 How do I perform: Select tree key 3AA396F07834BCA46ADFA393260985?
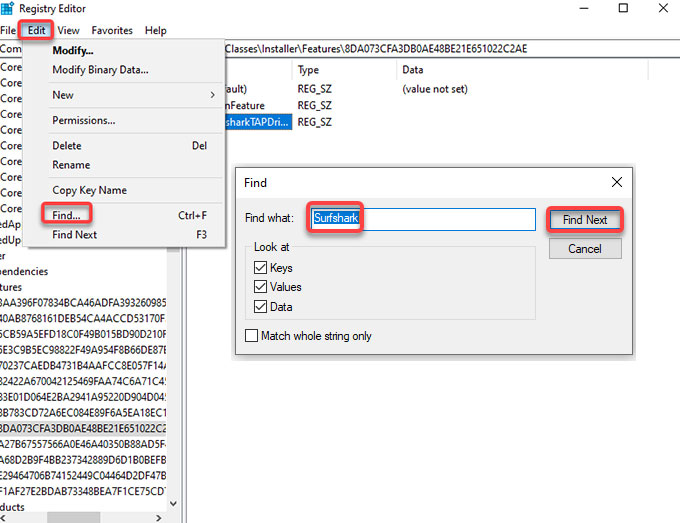(83, 303)
